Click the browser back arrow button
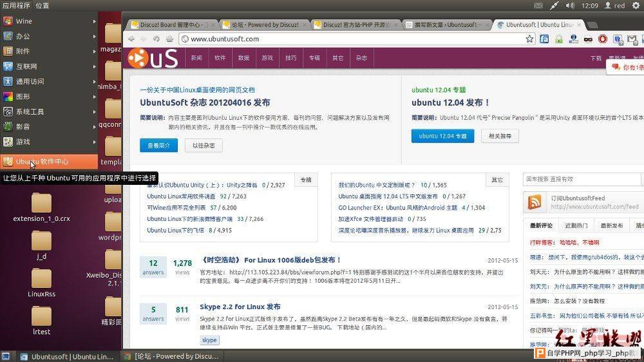644x362 pixels. [131, 39]
